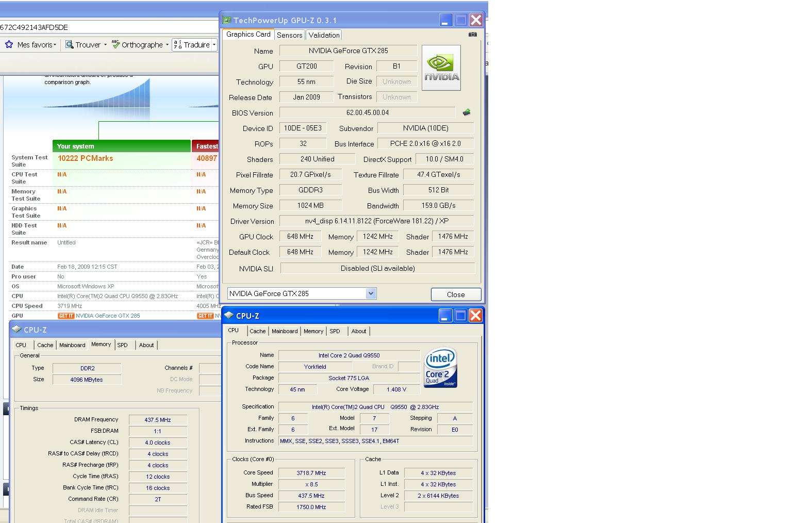Click the CAS# Latency 4.0 clocks value
The image size is (812, 523).
point(158,443)
